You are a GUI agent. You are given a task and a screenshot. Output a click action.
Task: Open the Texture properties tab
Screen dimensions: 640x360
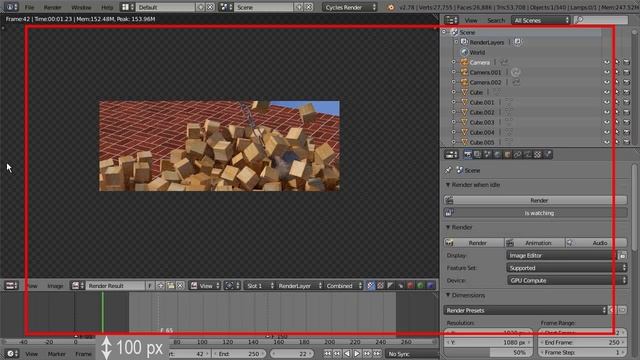tap(538, 155)
